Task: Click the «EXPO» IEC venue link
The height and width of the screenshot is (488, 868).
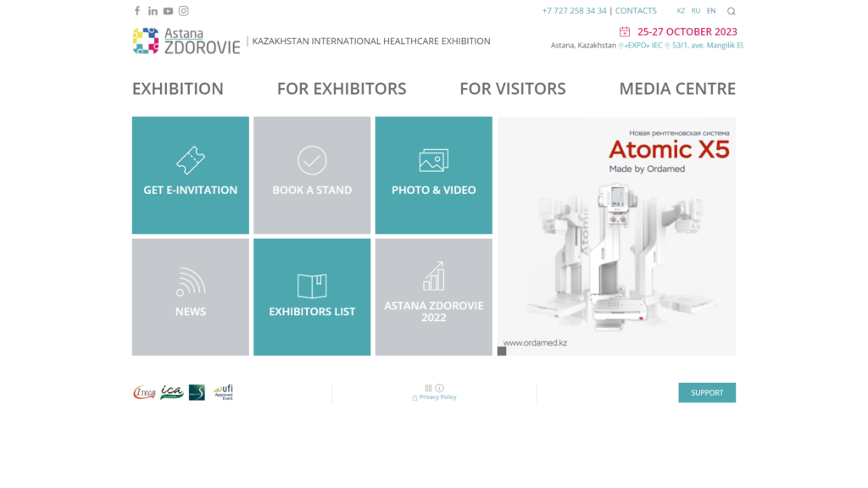Action: (643, 46)
